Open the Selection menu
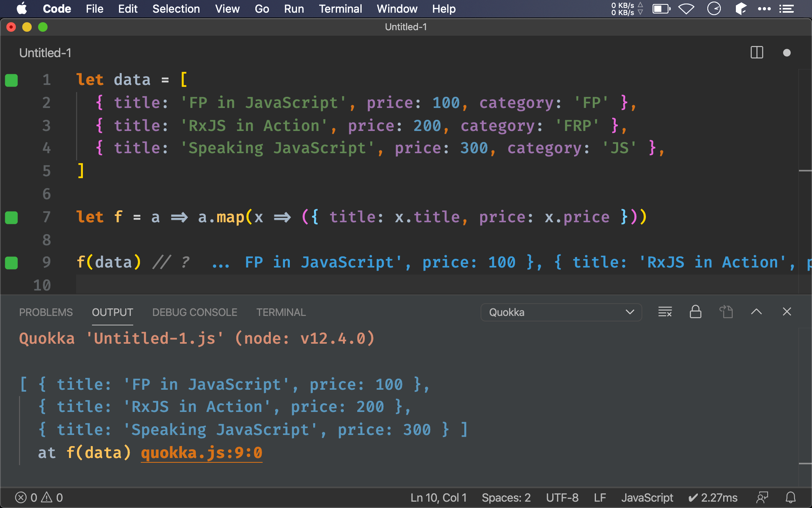 [176, 9]
